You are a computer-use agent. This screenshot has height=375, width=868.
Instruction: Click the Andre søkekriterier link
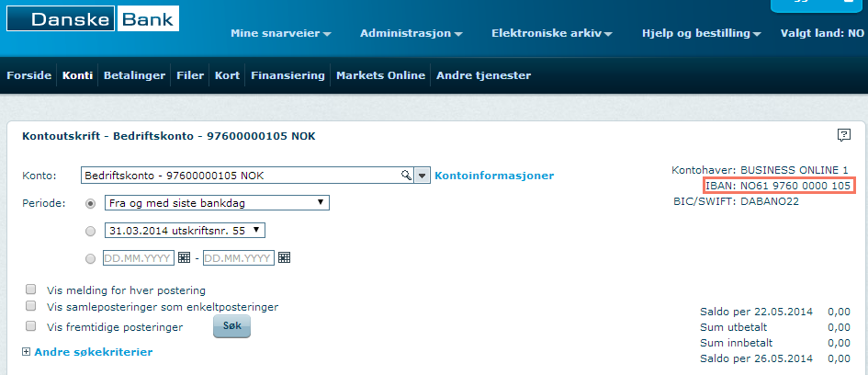[x=94, y=352]
